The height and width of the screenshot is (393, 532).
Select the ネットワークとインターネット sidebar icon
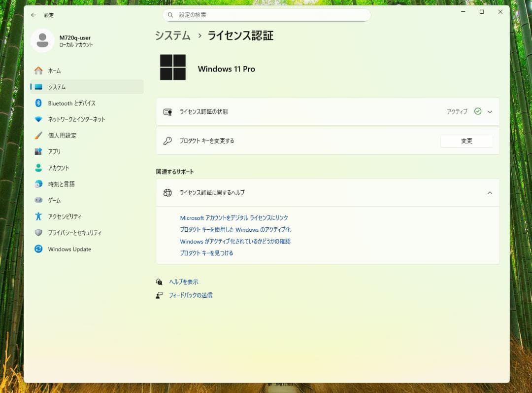coord(38,119)
